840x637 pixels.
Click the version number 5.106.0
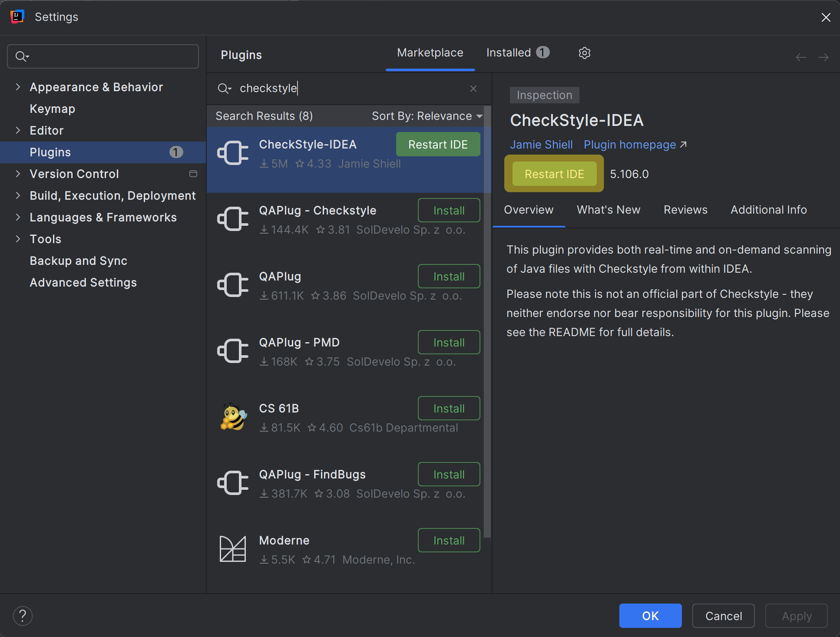coord(629,174)
